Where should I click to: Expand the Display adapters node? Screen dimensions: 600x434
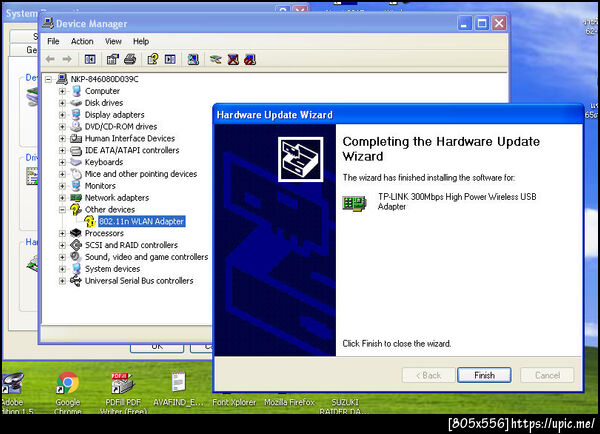[x=62, y=115]
